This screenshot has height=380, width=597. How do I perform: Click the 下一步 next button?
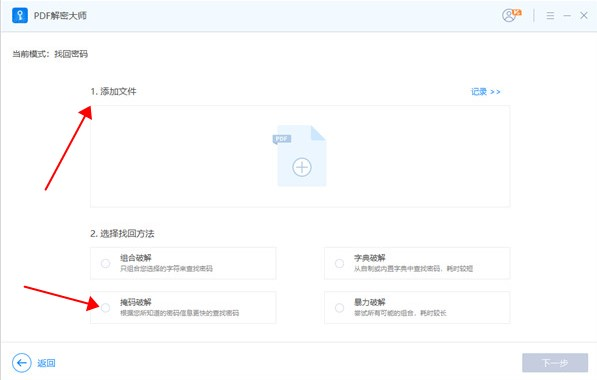coord(555,363)
